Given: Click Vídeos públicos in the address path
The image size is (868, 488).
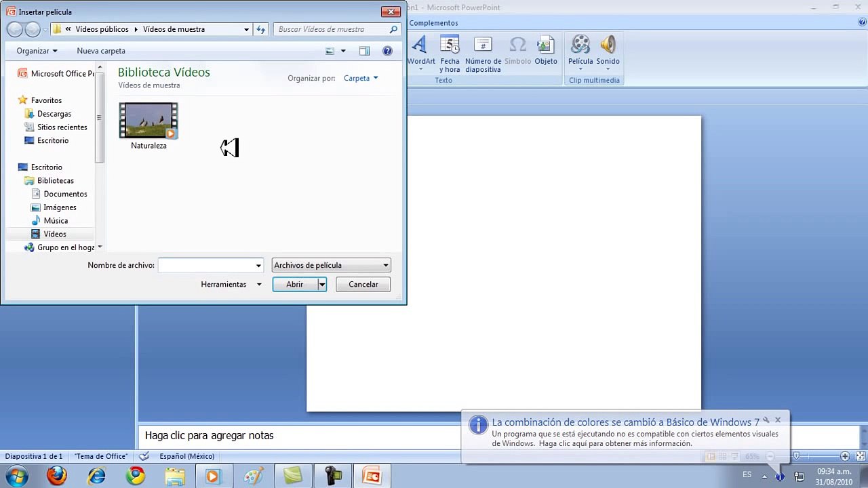Looking at the screenshot, I should (102, 29).
